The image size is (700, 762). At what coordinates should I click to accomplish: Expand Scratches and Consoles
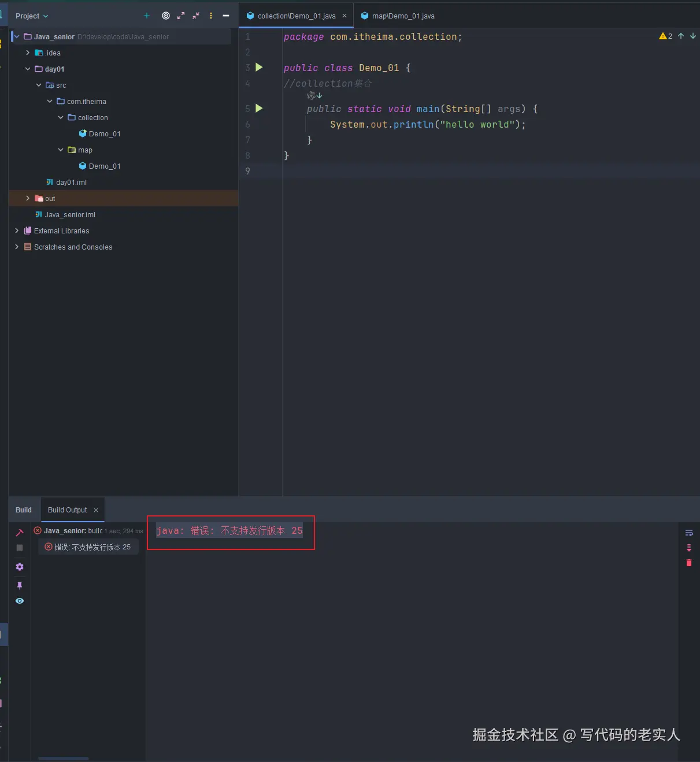(17, 247)
